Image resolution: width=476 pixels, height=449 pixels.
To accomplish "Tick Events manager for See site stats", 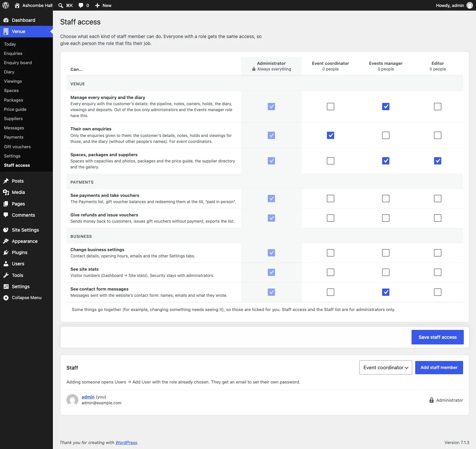I will point(386,272).
